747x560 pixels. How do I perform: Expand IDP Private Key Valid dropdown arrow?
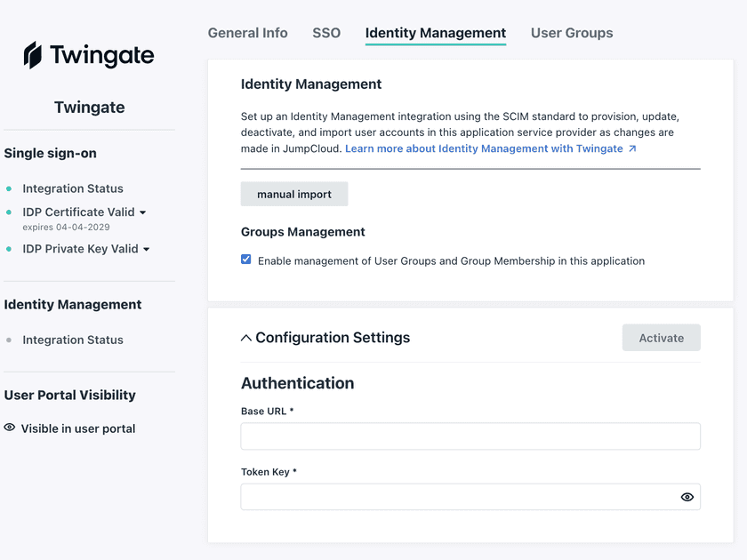pos(147,250)
